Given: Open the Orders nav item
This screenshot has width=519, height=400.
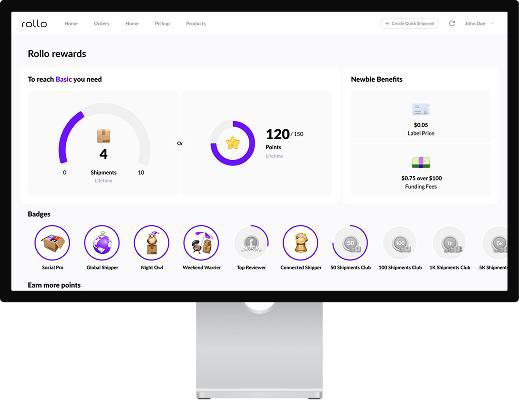Looking at the screenshot, I should (x=101, y=24).
